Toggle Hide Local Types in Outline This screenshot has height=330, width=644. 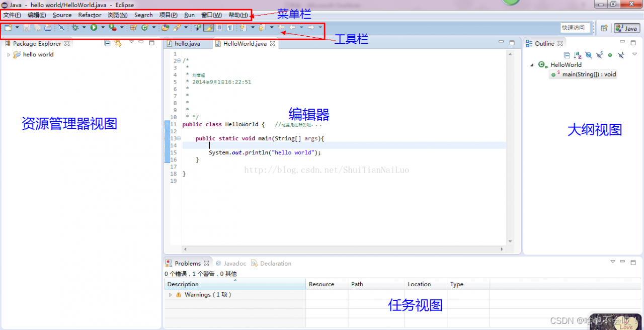(x=621, y=55)
